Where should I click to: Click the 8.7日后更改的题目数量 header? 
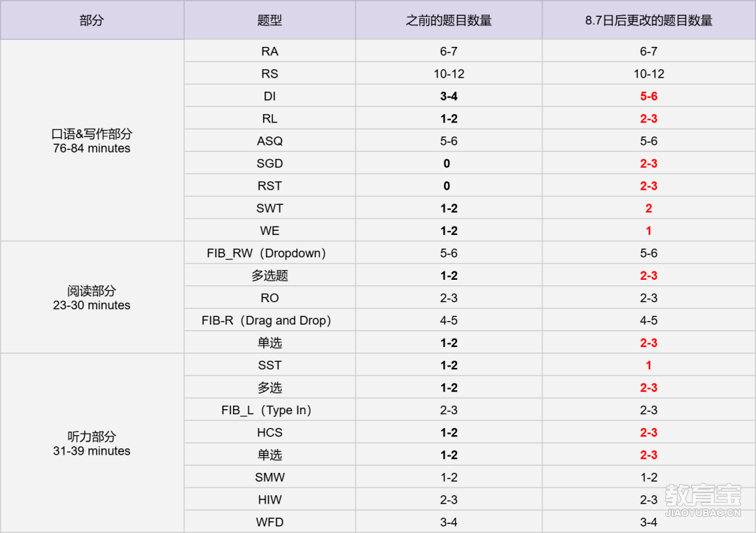click(x=648, y=20)
